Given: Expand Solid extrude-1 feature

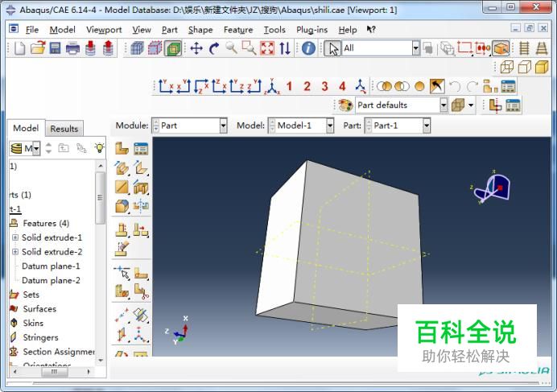Looking at the screenshot, I should tap(15, 237).
